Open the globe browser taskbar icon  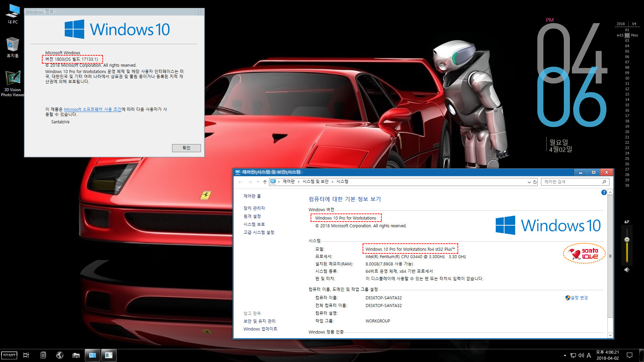coord(60,355)
